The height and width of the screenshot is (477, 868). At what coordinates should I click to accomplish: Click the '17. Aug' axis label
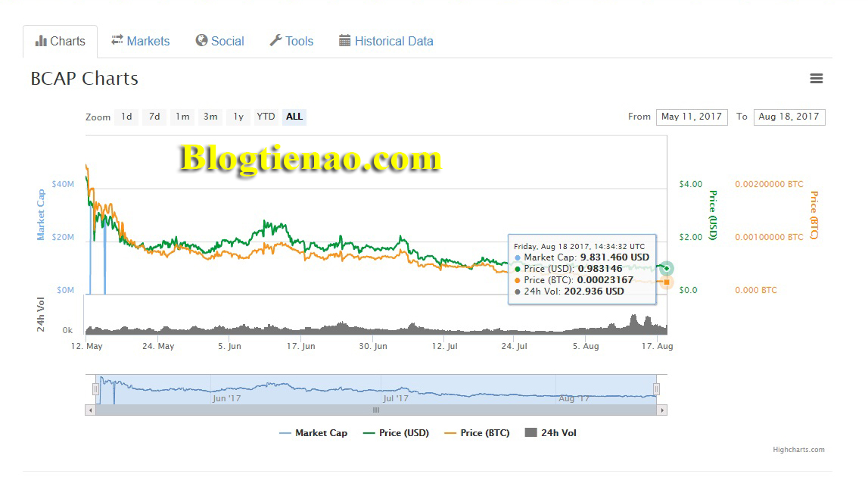657,346
